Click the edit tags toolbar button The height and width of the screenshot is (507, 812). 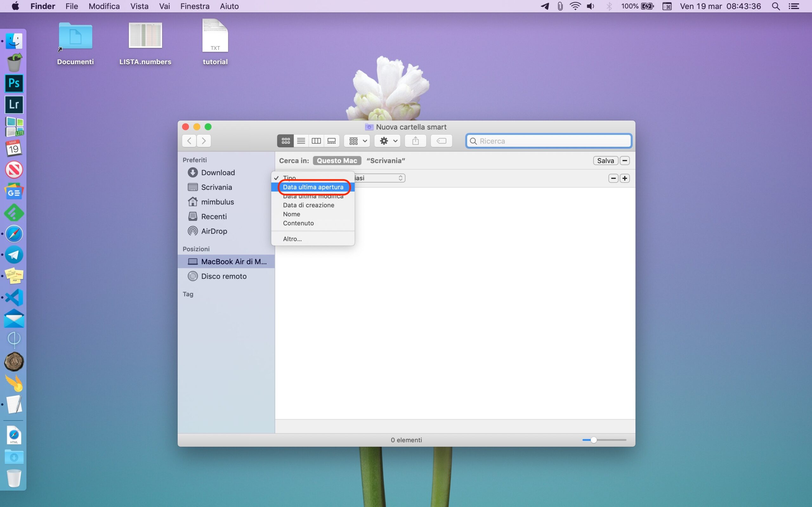point(441,141)
